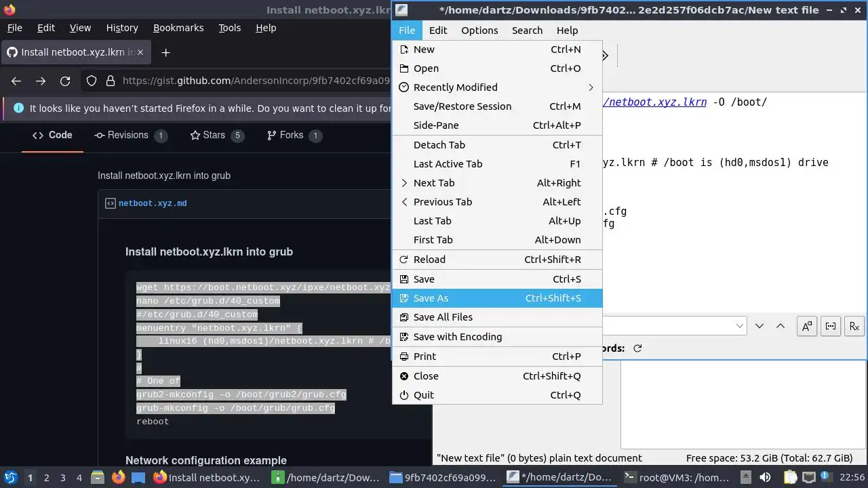The width and height of the screenshot is (868, 488).
Task: Select Detach Tab menu entry
Action: 497,145
